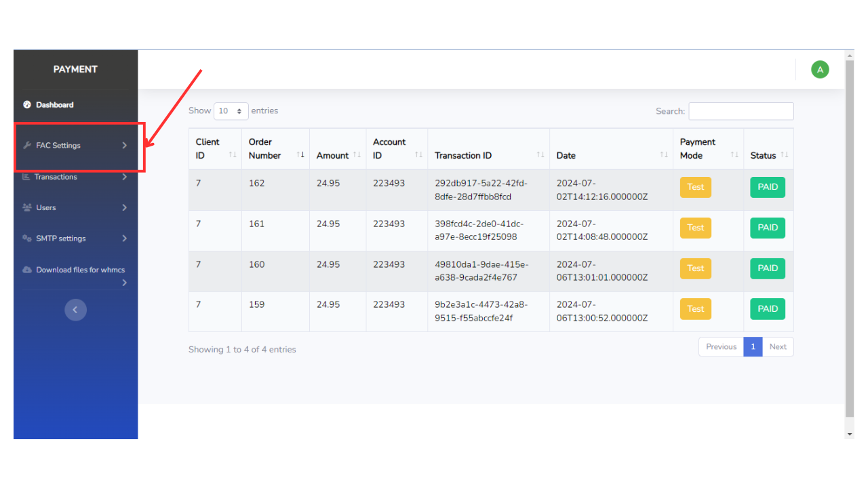Viewport: 868px width, 488px height.
Task: Click the Next pagination button
Action: (778, 347)
